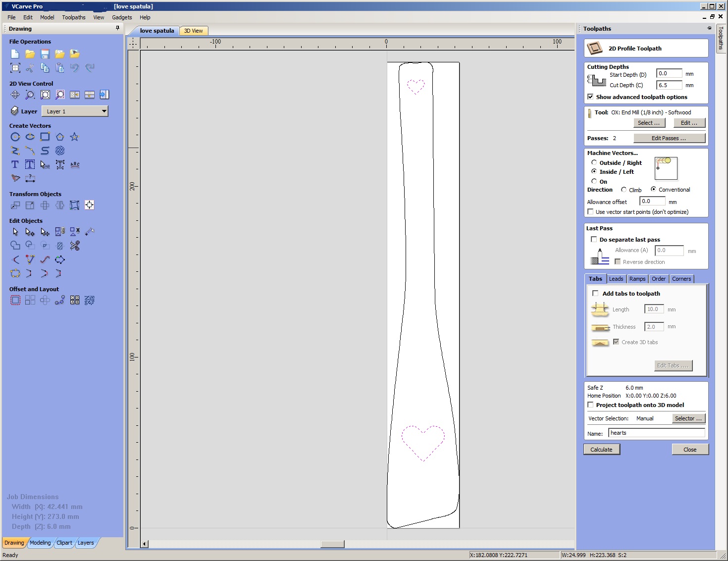
Task: Choose the Mirror Selected Objects tool
Action: (x=59, y=204)
